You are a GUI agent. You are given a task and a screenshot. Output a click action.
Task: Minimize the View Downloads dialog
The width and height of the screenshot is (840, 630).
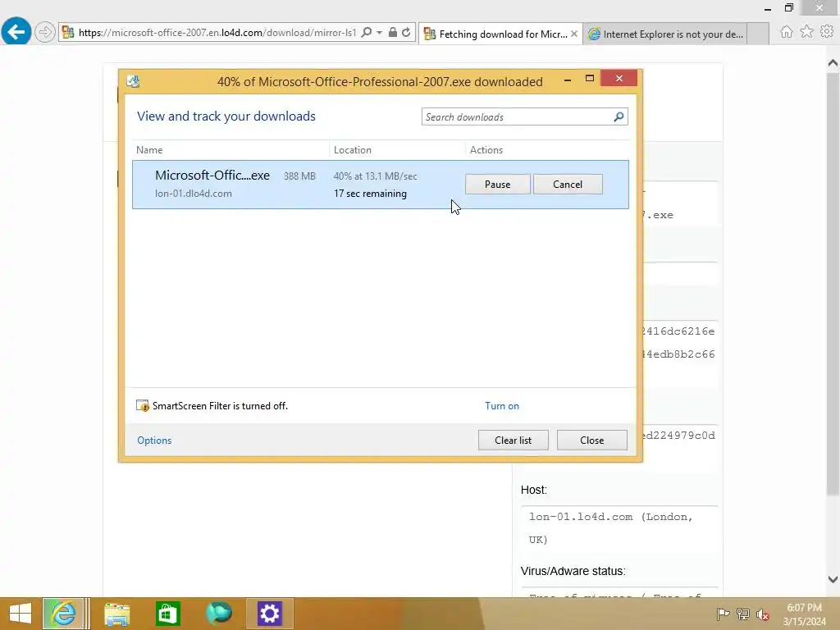568,80
